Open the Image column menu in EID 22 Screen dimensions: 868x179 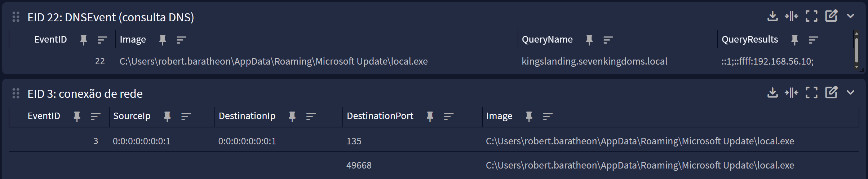pyautogui.click(x=181, y=40)
